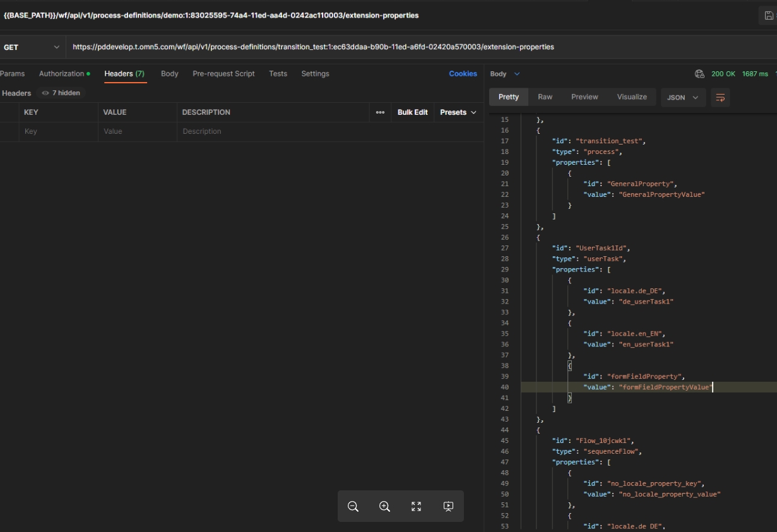
Task: Click the network globe icon beside 200 OK
Action: (x=699, y=74)
